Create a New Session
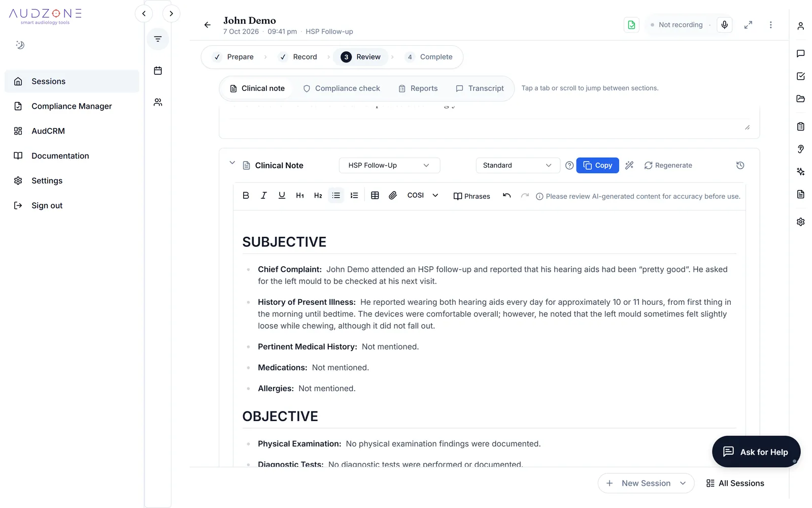Image resolution: width=812 pixels, height=508 pixels. pyautogui.click(x=638, y=483)
